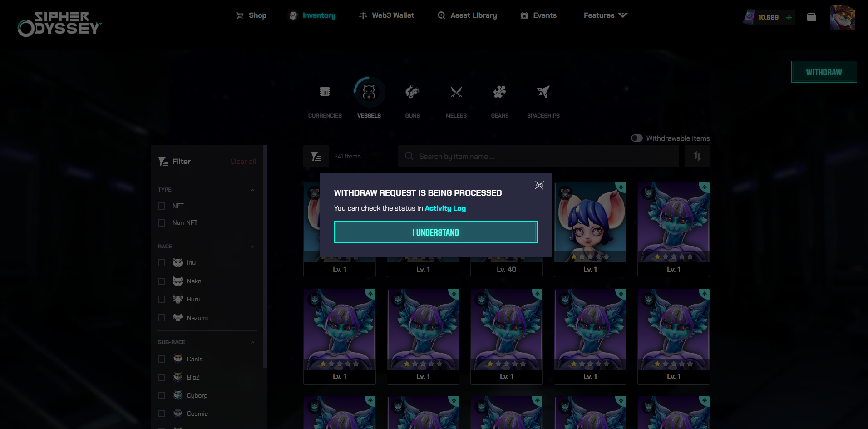Click the Neko race icon
This screenshot has height=429, width=868.
coord(178,281)
